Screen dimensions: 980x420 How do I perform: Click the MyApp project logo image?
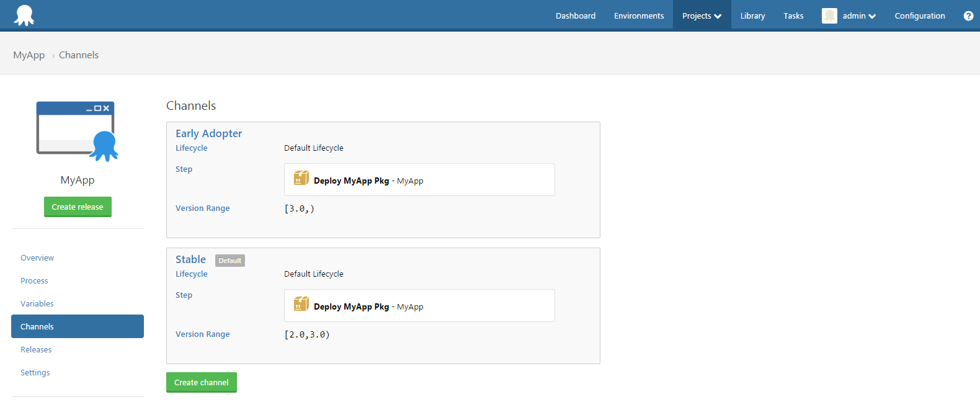[x=77, y=131]
